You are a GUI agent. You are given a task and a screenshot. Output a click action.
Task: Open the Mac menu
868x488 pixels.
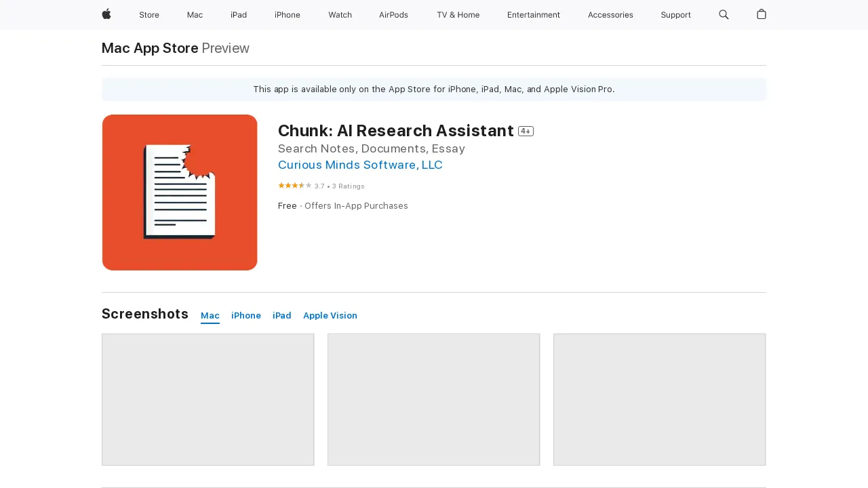(x=195, y=15)
